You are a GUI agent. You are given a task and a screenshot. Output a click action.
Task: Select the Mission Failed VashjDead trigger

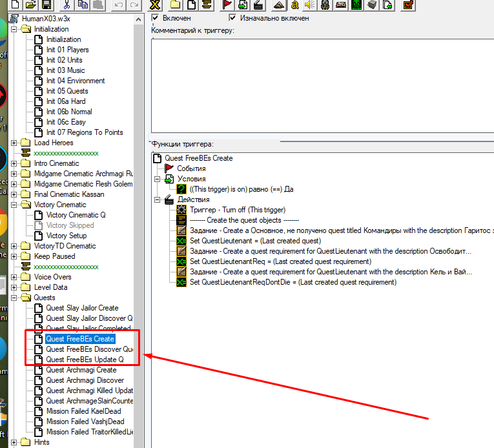coord(85,422)
